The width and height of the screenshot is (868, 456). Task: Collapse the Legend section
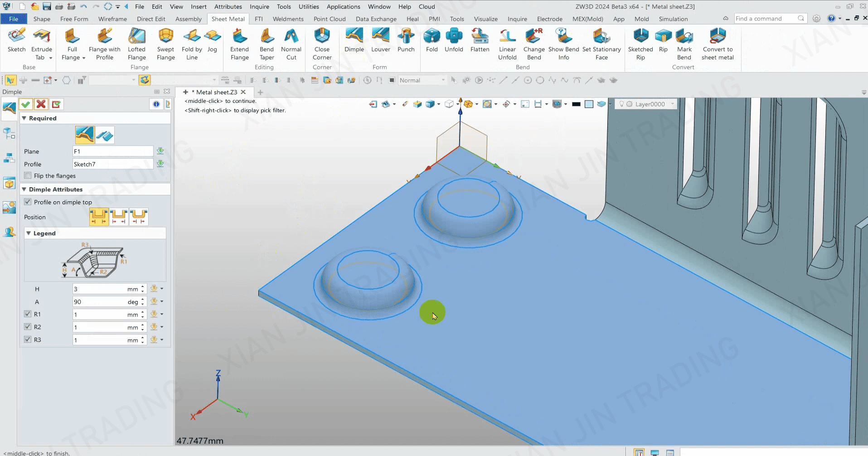29,233
